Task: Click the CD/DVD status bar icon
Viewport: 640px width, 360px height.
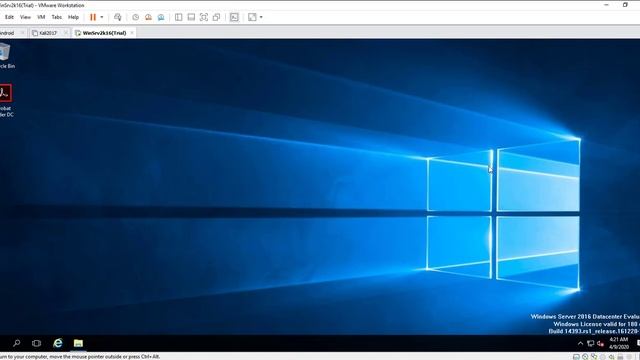Action: point(585,357)
